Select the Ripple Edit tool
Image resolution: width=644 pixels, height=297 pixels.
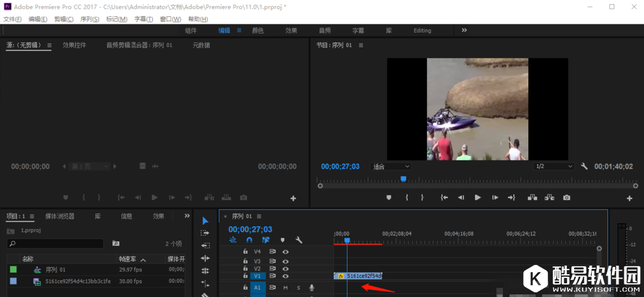coord(205,245)
